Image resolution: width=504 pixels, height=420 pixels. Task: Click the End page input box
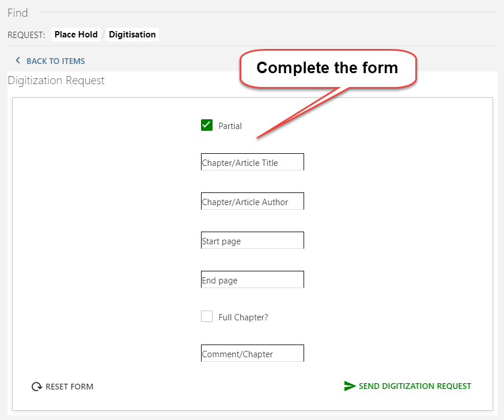coord(252,280)
